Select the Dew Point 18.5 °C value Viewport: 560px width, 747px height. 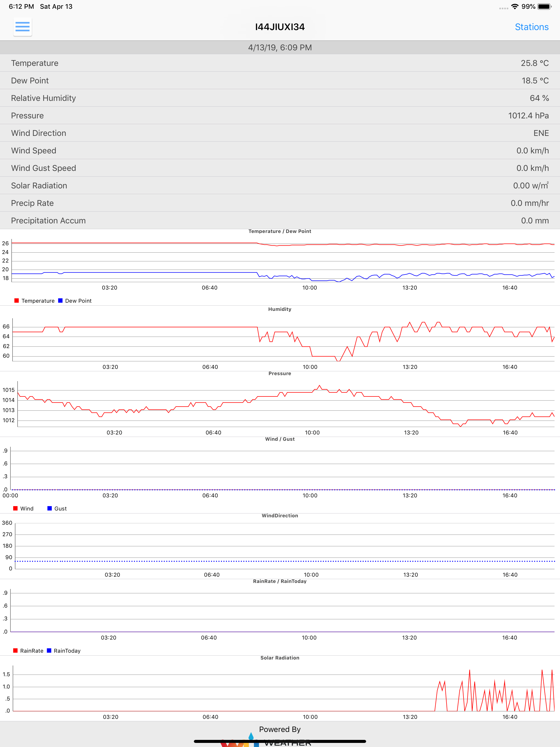point(535,81)
